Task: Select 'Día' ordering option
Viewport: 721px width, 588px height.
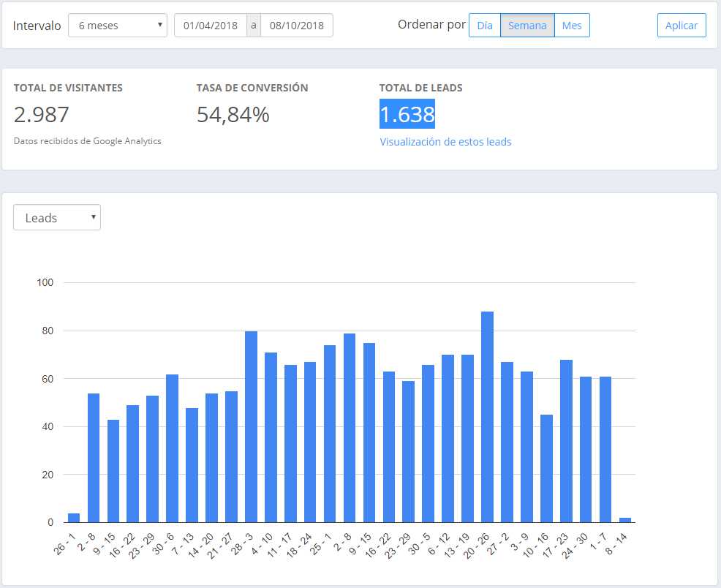Action: coord(484,26)
